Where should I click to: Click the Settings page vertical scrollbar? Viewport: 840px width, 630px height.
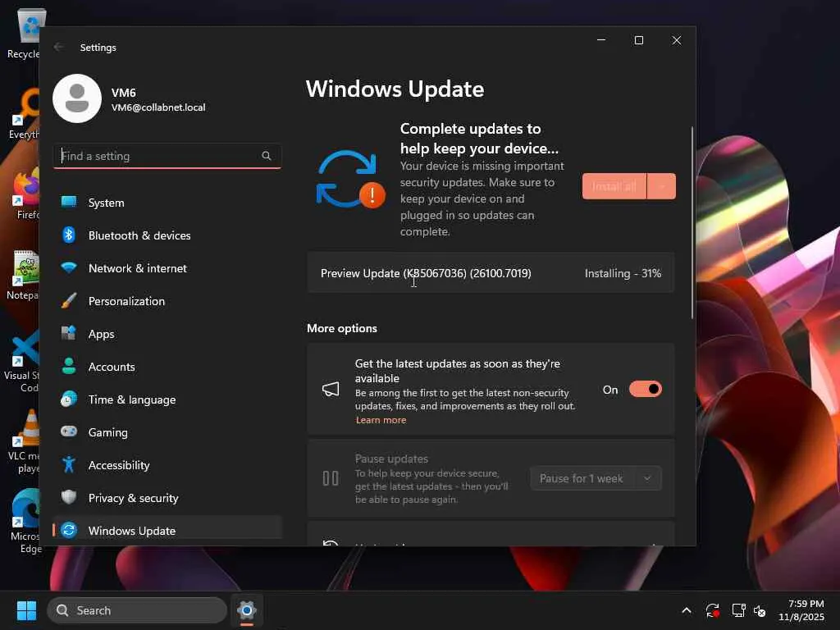point(692,222)
